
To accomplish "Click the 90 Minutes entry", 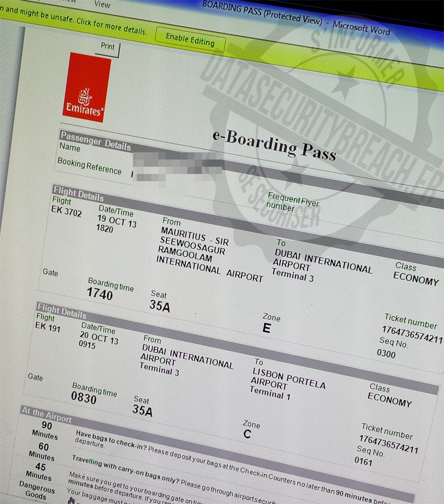I will pyautogui.click(x=46, y=430).
